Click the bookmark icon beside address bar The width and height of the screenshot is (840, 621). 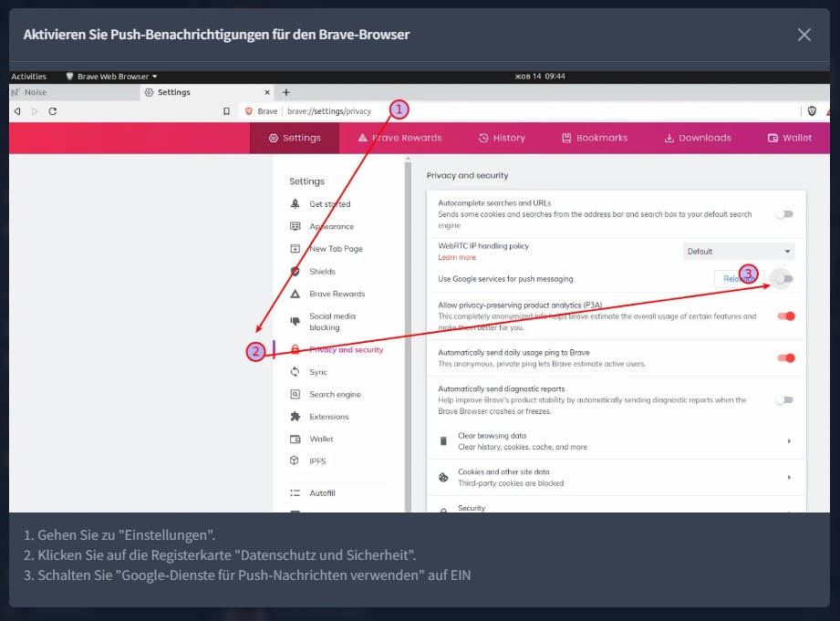point(226,111)
